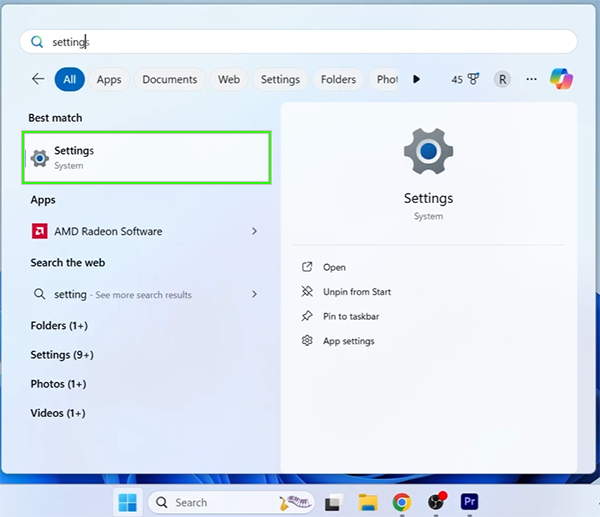
Task: Click the Best match heading
Action: tap(55, 117)
